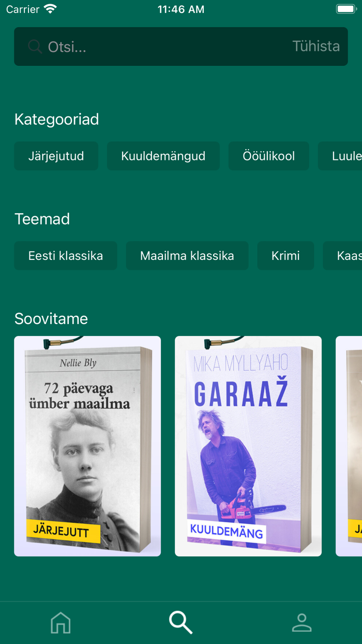Viewport: 362px width, 644px height.
Task: Go to the Home tab icon
Action: tap(61, 622)
